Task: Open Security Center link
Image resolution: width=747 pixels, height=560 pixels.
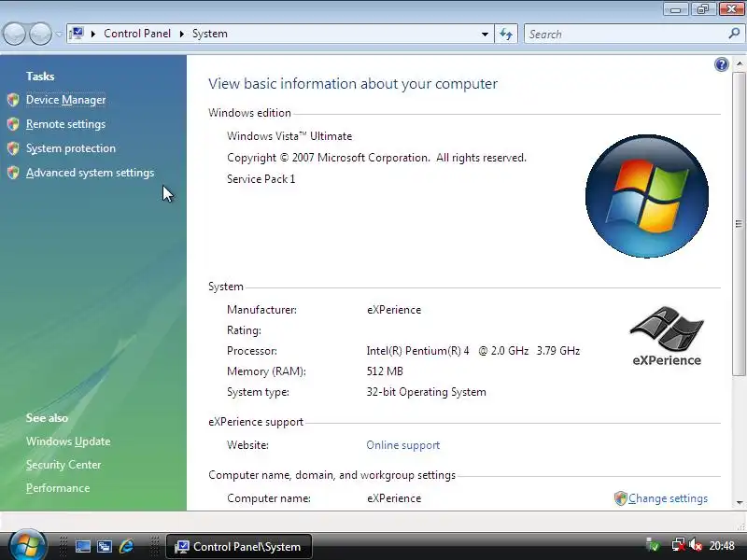Action: [63, 465]
